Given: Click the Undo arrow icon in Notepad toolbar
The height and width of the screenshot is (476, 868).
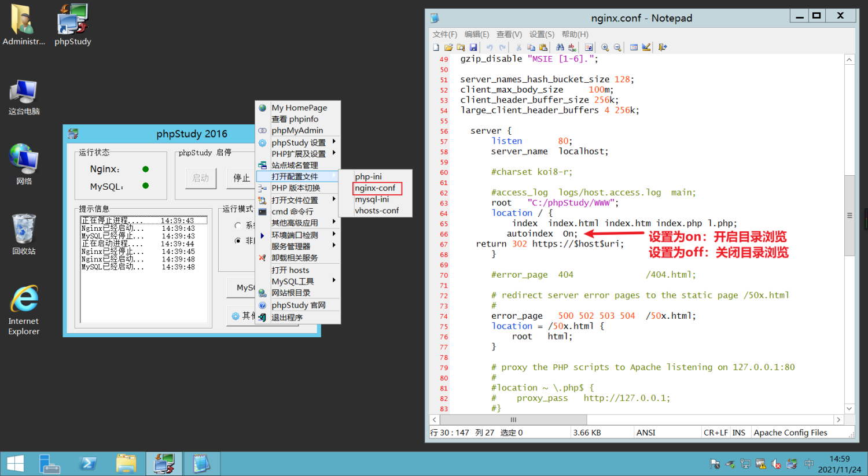Looking at the screenshot, I should coord(490,47).
